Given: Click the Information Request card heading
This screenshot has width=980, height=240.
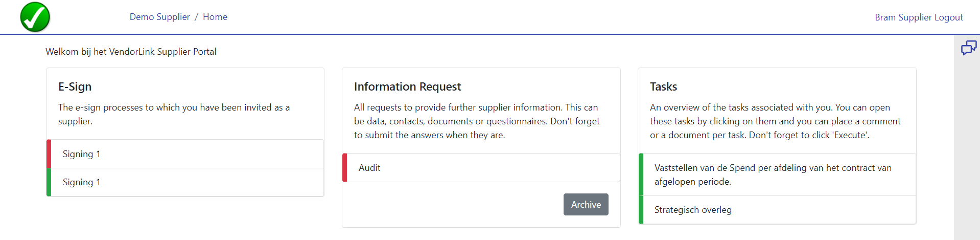Looking at the screenshot, I should [x=407, y=86].
